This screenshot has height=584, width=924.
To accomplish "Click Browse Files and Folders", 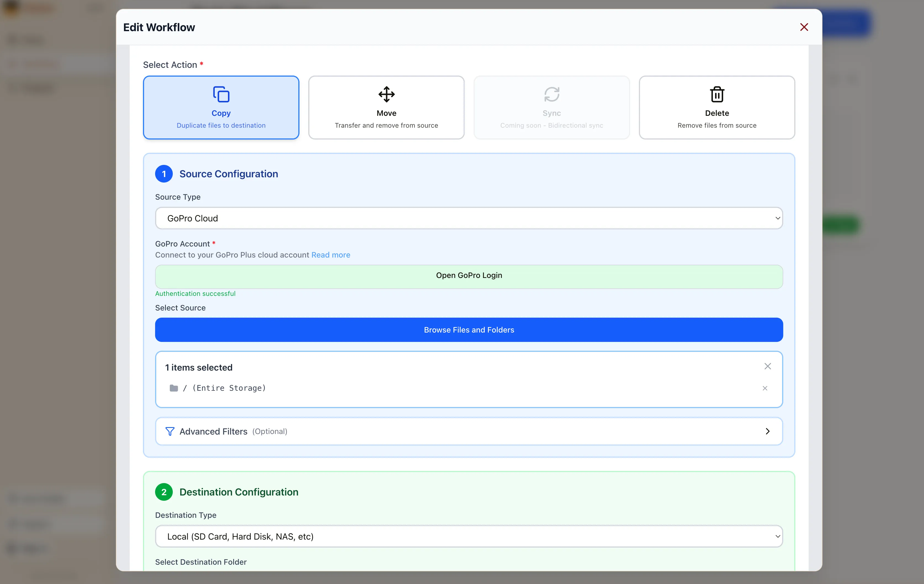I will (x=469, y=329).
